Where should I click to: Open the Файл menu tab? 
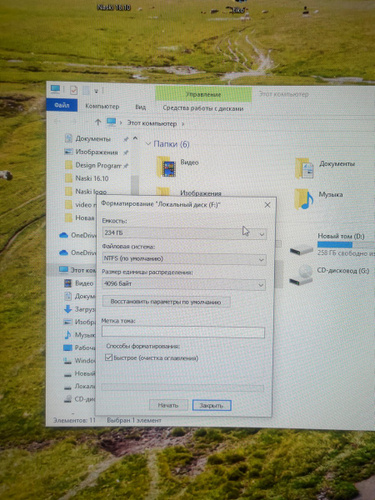point(62,106)
